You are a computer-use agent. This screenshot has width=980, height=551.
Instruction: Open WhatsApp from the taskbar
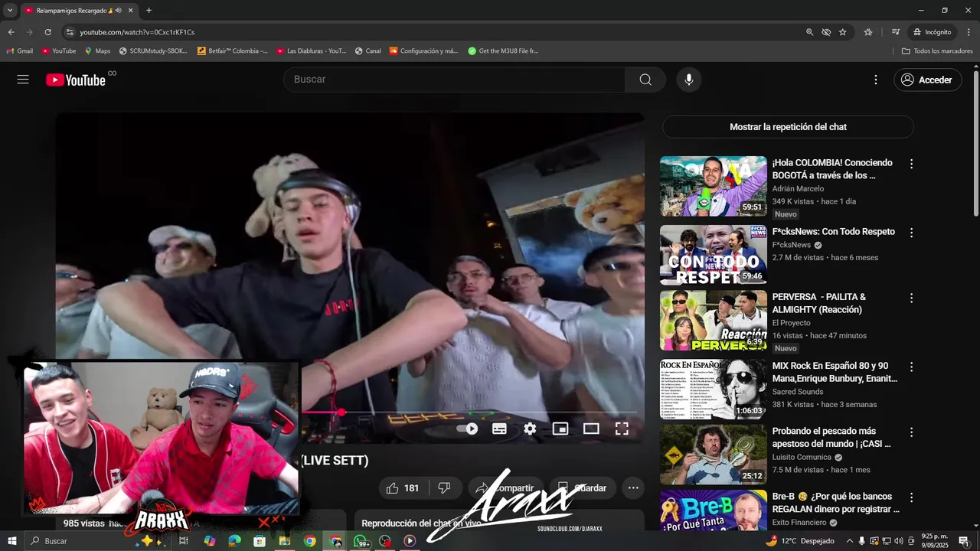(x=361, y=541)
